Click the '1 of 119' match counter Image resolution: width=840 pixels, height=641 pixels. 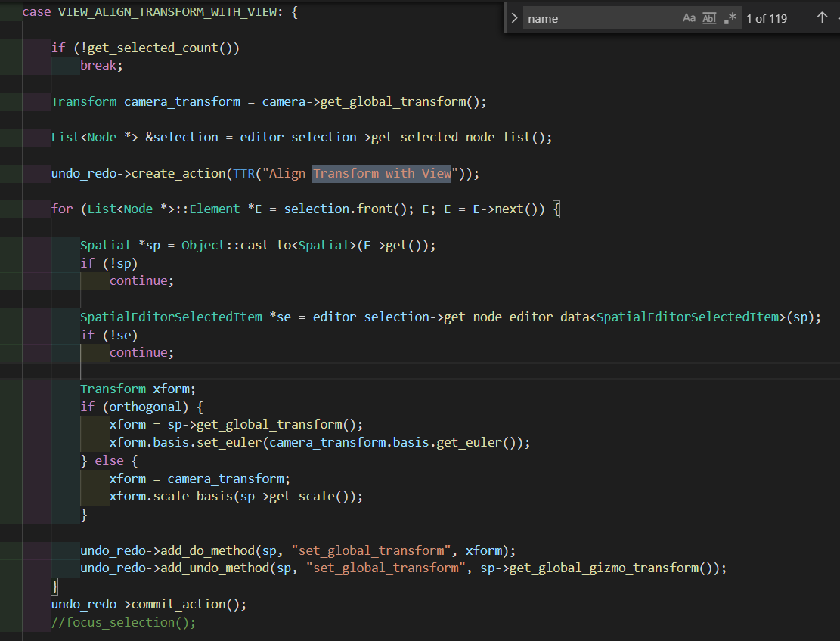click(x=767, y=18)
